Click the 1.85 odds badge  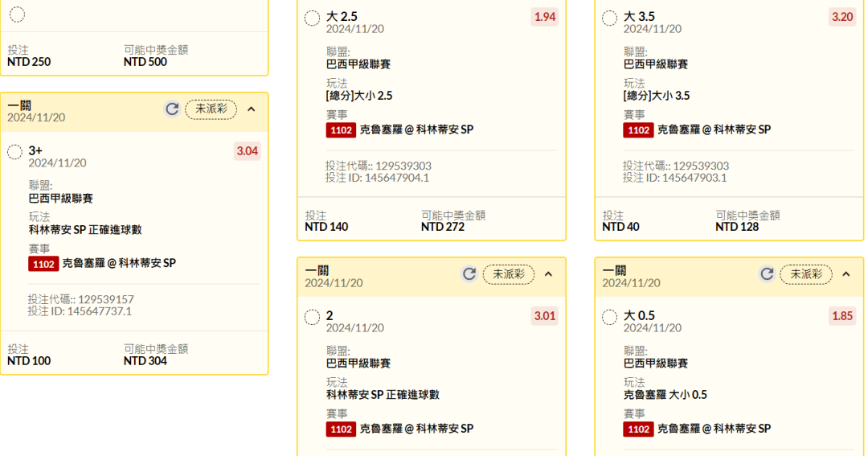[842, 316]
